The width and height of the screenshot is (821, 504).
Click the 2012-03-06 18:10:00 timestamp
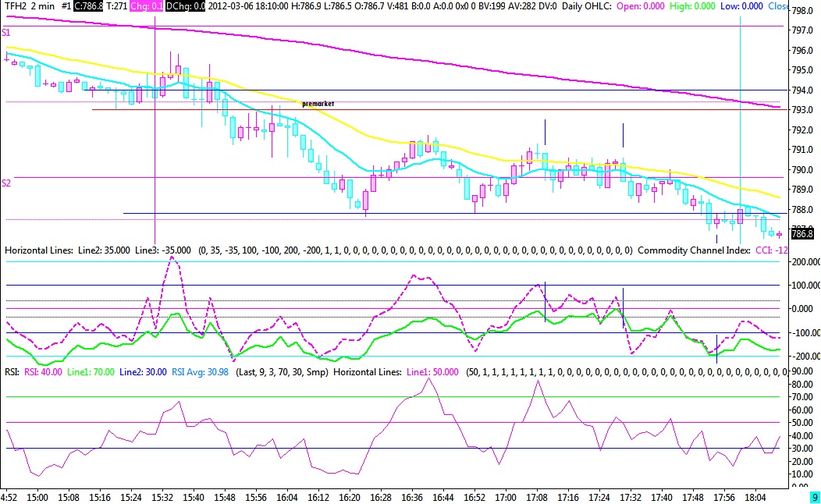coord(248,6)
